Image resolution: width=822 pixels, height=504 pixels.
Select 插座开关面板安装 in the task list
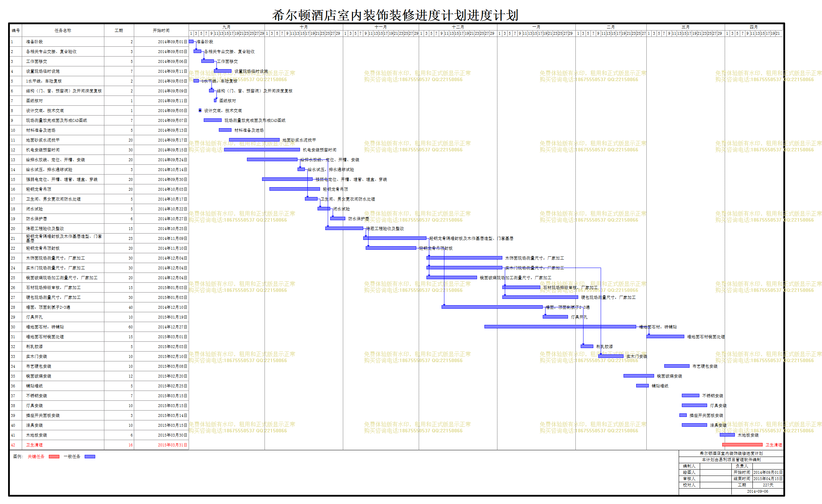(x=43, y=415)
